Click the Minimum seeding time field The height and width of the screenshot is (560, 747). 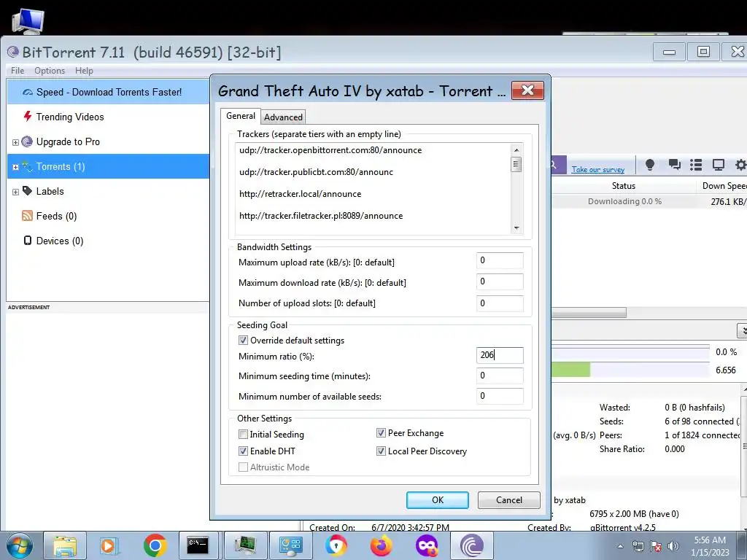click(x=500, y=376)
